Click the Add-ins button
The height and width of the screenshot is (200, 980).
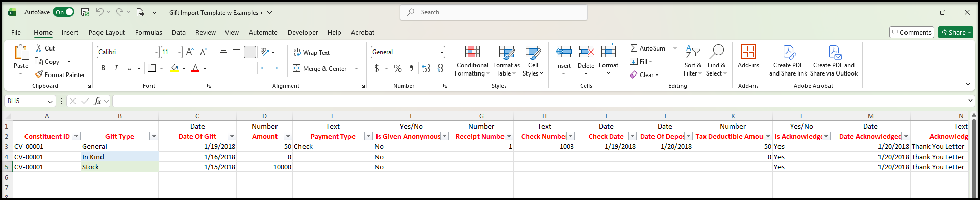pyautogui.click(x=748, y=57)
